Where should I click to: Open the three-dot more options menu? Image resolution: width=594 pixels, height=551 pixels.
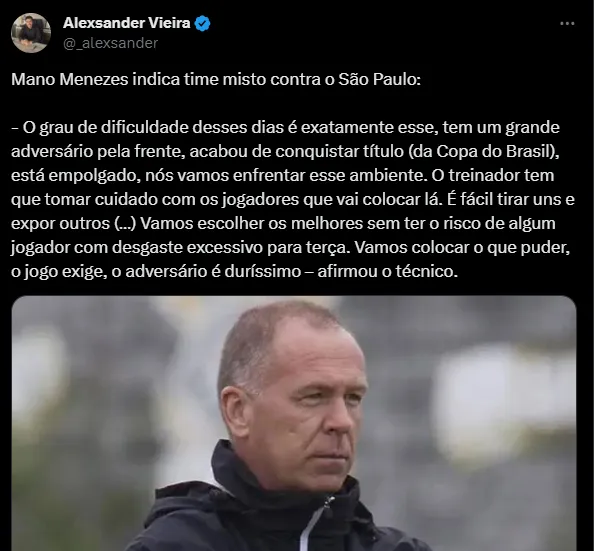click(567, 23)
